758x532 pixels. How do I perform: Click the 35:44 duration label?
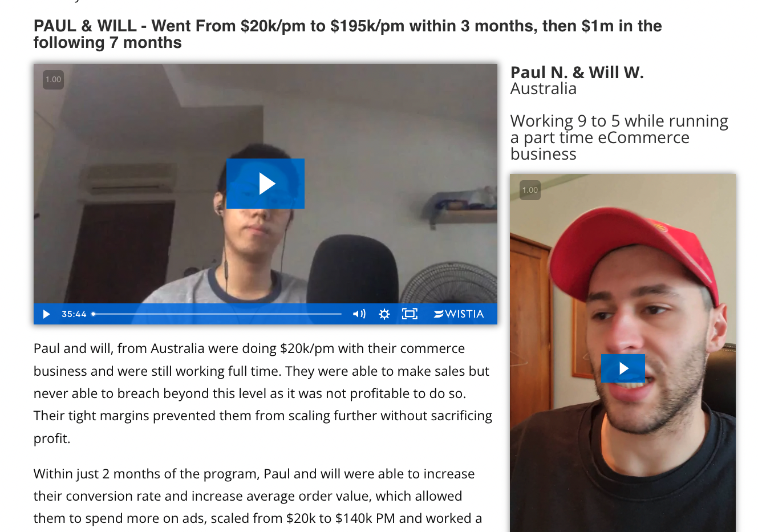74,314
